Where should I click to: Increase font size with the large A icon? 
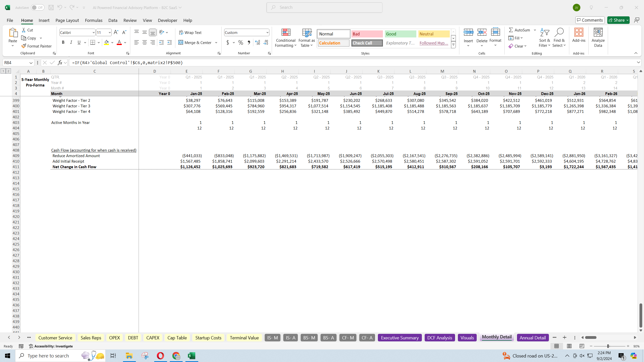click(116, 32)
